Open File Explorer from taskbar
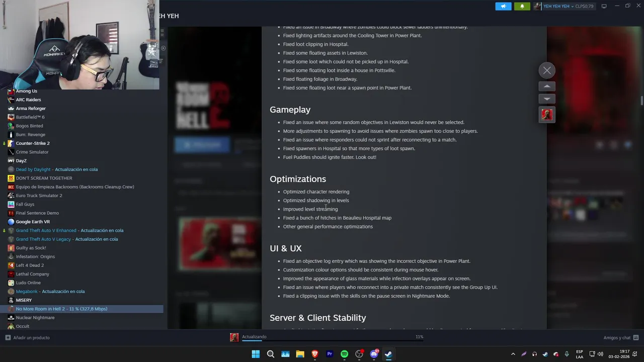Screen dimensions: 644x362 [300, 354]
